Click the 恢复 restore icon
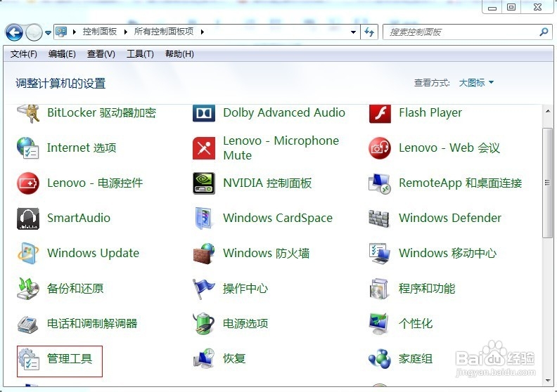This screenshot has width=557, height=392. (x=204, y=358)
